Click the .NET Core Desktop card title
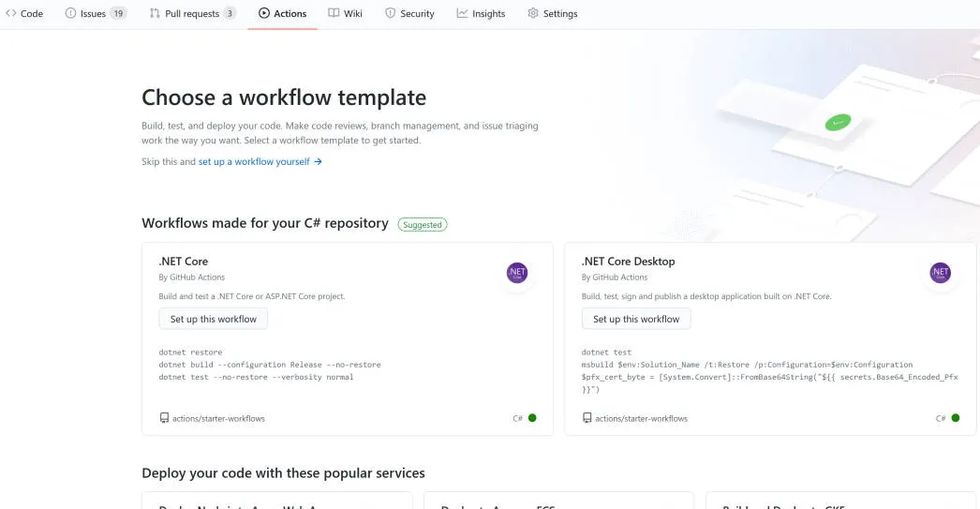 [x=628, y=262]
